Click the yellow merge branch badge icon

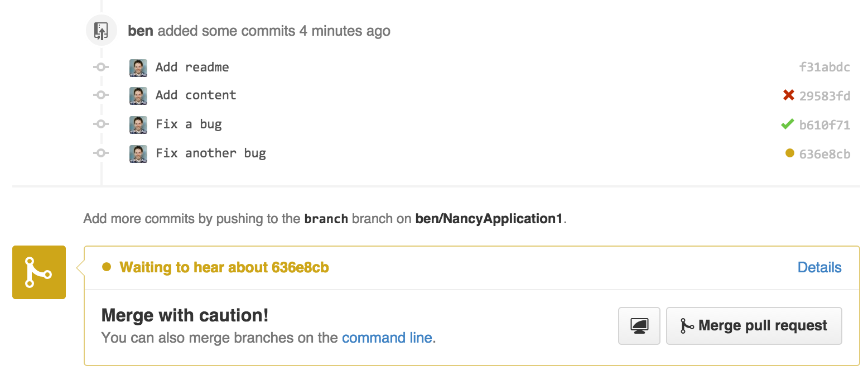39,272
